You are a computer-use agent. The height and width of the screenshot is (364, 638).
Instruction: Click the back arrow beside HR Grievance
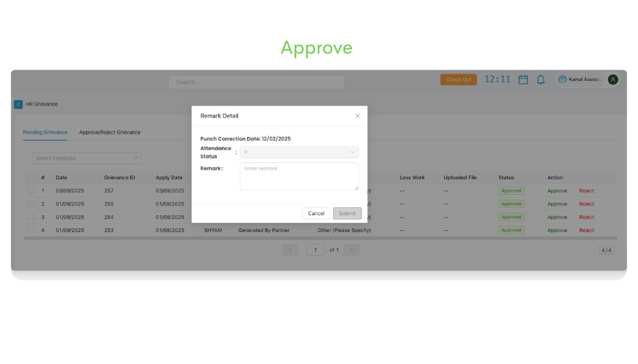17,104
